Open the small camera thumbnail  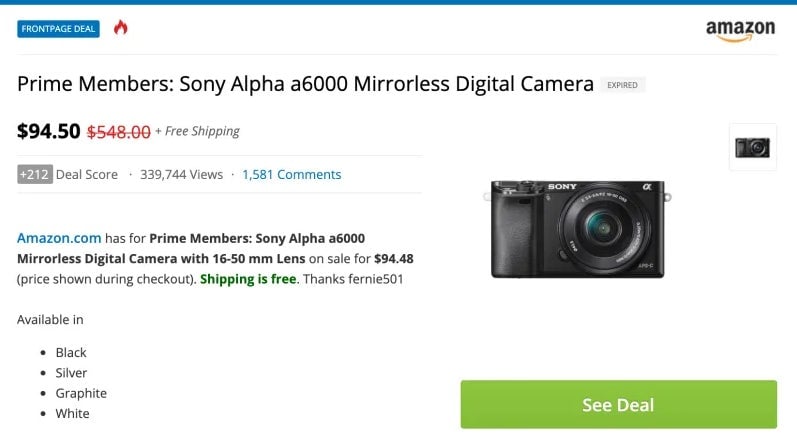(752, 147)
